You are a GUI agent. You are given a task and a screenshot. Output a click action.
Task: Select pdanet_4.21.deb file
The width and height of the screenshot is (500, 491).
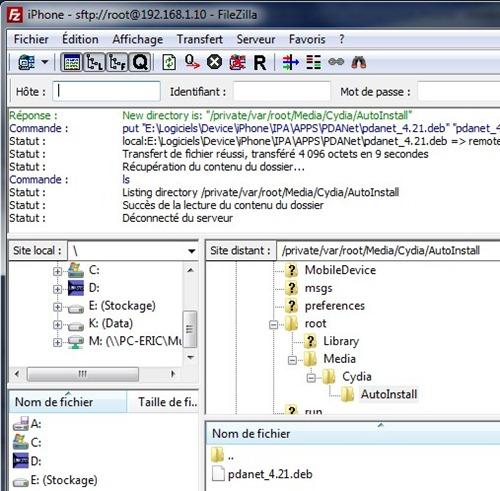coord(270,474)
